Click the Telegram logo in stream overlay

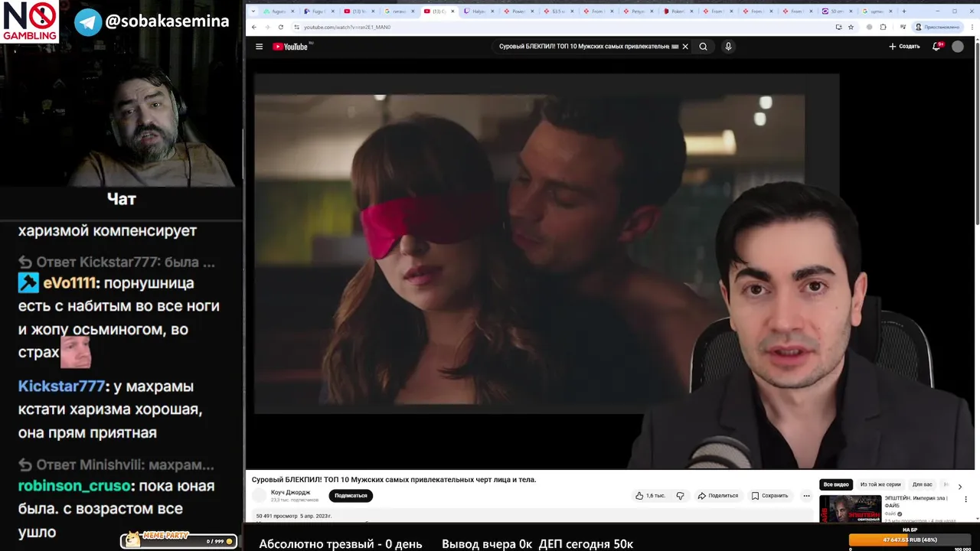pyautogui.click(x=88, y=22)
